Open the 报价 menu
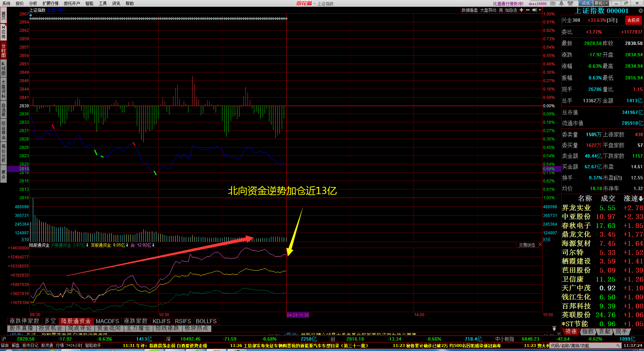 coord(20,3)
